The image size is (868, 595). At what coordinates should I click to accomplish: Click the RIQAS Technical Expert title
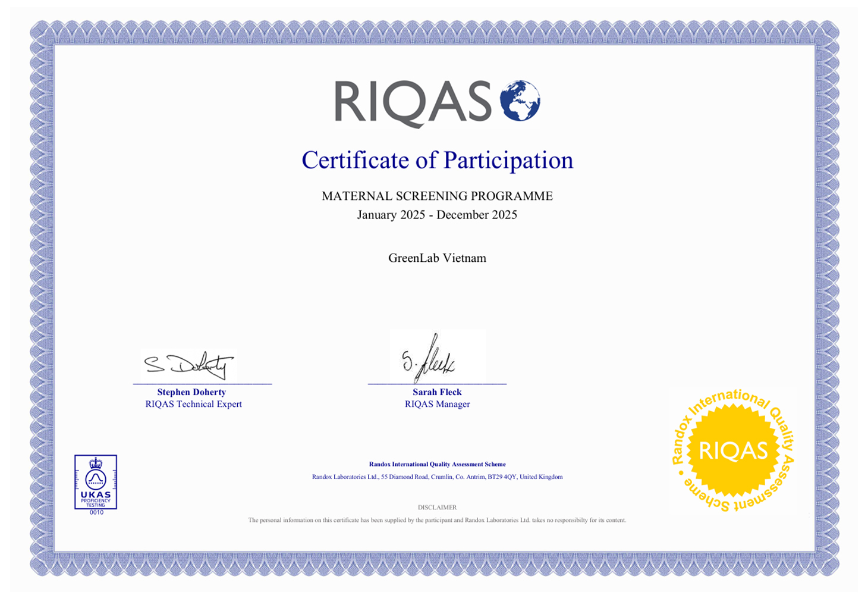click(194, 404)
